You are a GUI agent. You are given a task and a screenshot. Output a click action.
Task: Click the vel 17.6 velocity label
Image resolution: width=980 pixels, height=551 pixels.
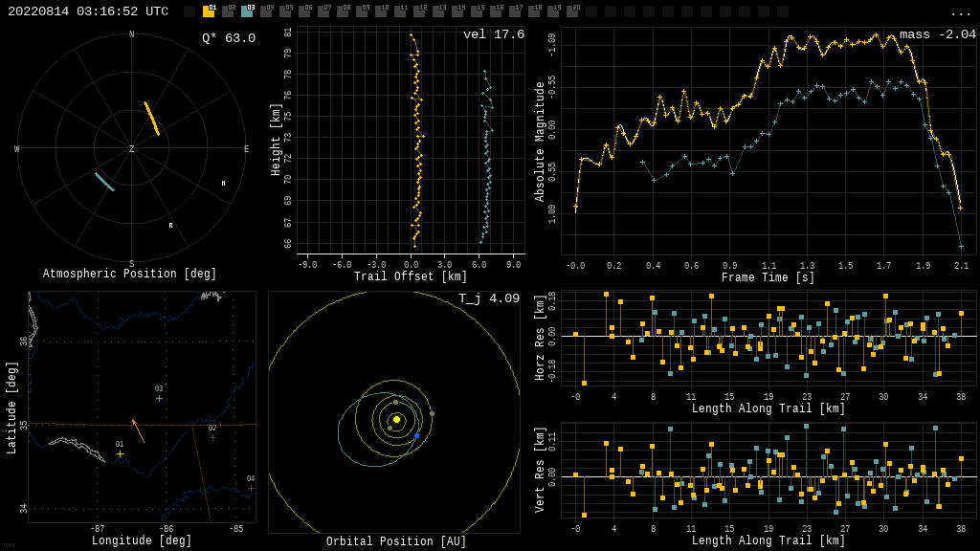(x=493, y=34)
